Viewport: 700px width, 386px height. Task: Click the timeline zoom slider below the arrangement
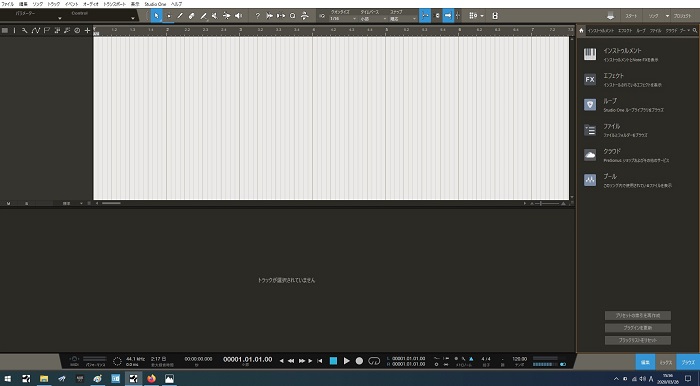point(547,203)
